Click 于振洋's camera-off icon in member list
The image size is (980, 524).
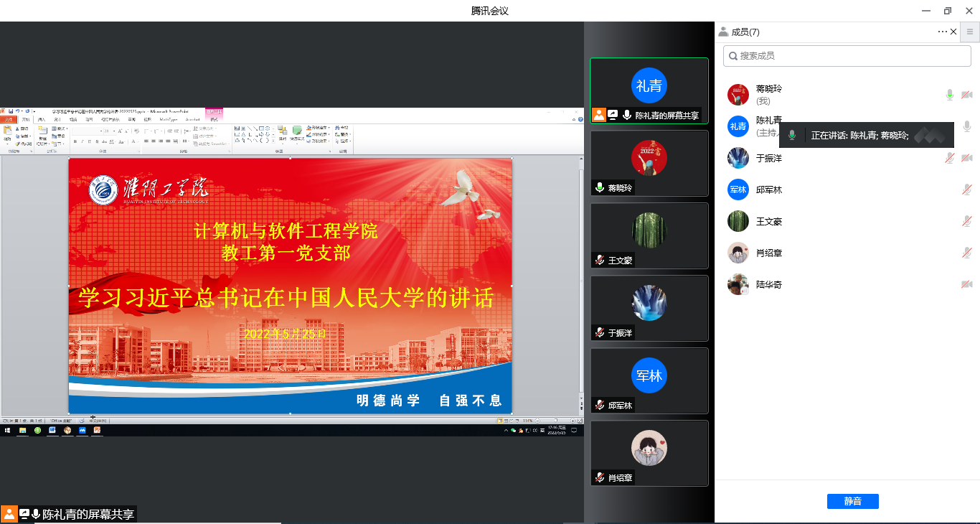click(x=966, y=158)
